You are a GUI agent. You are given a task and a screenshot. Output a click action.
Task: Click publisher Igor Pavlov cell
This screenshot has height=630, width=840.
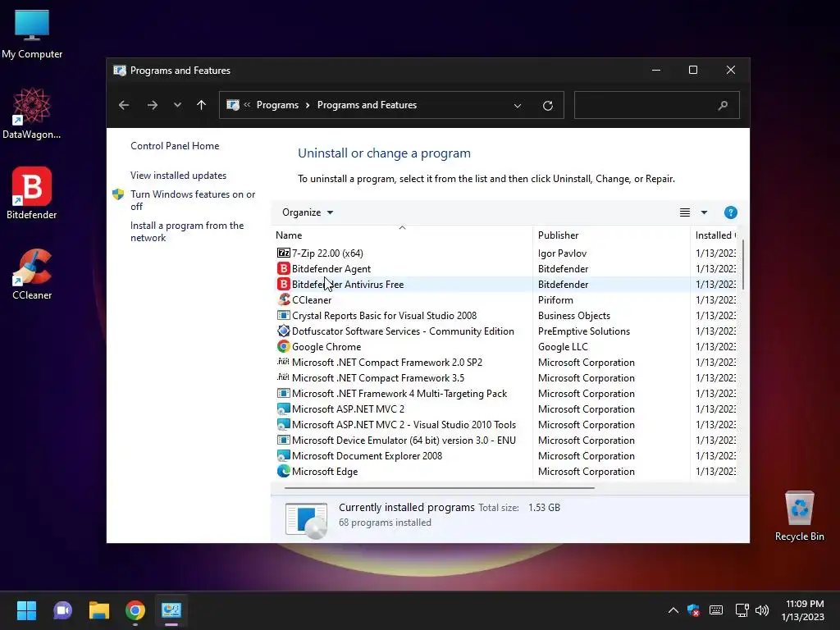click(x=562, y=253)
